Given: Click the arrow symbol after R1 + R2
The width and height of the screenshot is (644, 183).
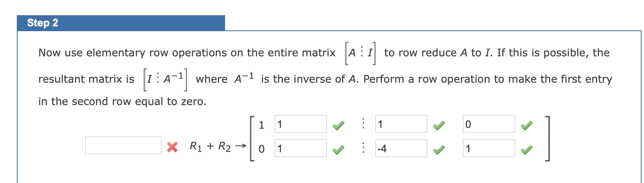Looking at the screenshot, I should tap(240, 146).
